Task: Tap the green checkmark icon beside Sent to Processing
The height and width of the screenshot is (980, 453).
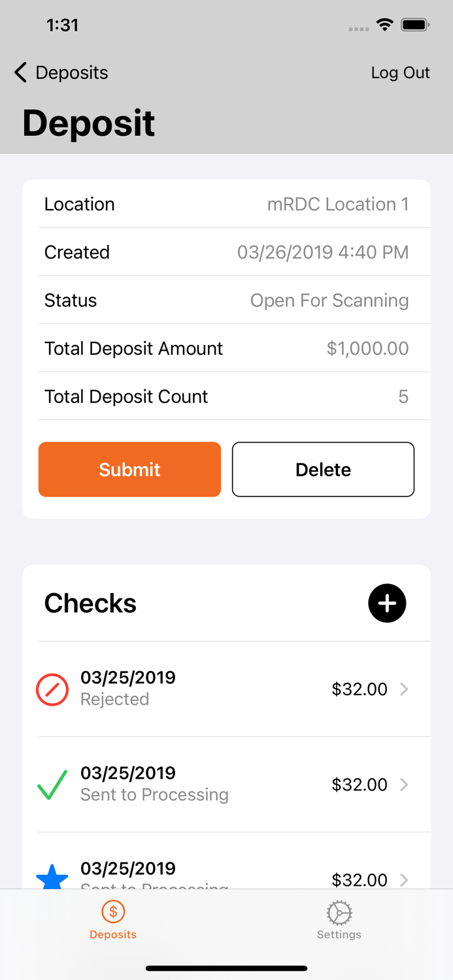Action: 52,784
